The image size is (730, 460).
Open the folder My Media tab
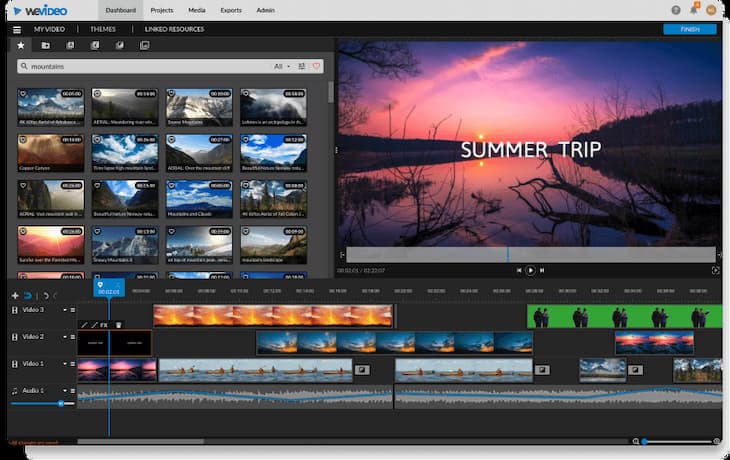point(45,45)
